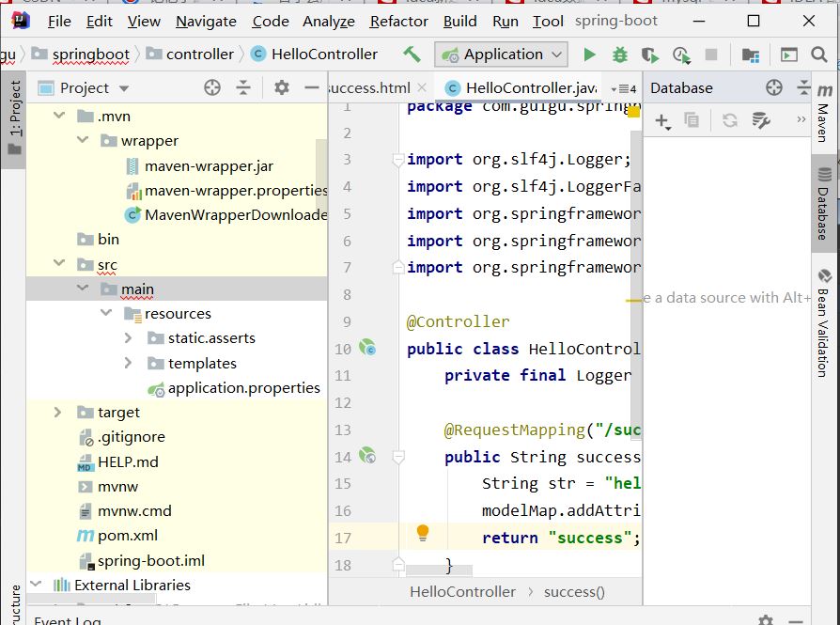Hide the Project tool window

click(311, 87)
